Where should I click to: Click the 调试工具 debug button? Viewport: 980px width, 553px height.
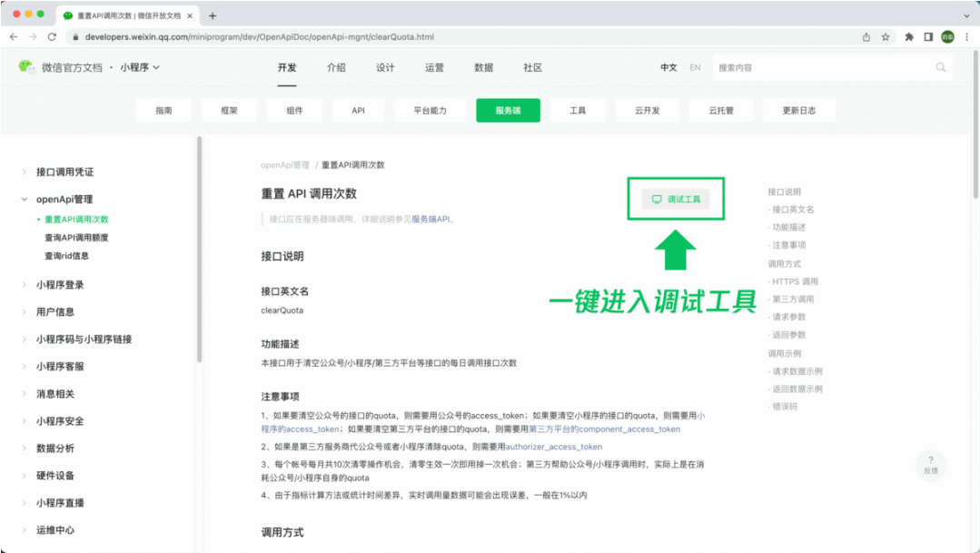(x=676, y=200)
